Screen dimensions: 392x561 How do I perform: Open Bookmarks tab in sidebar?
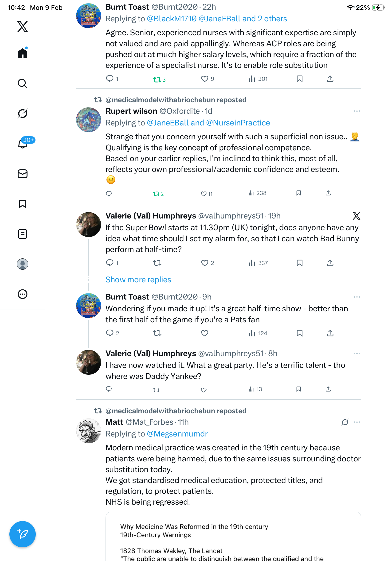point(23,204)
